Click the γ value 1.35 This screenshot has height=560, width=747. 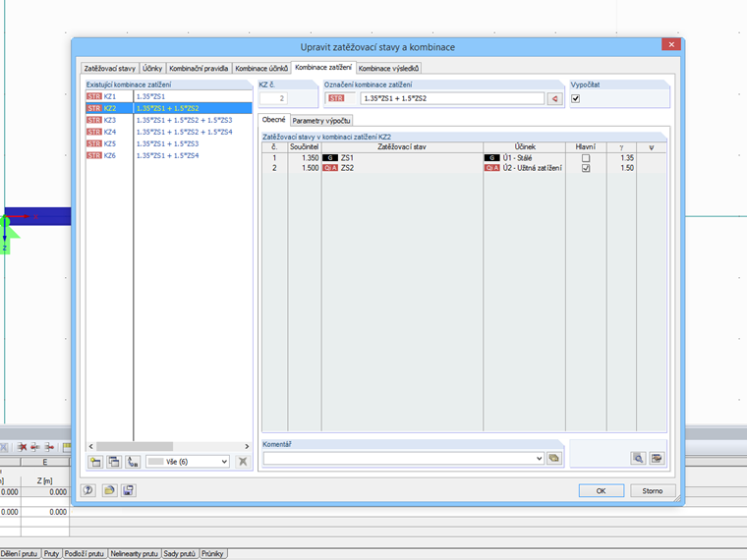[x=627, y=157]
